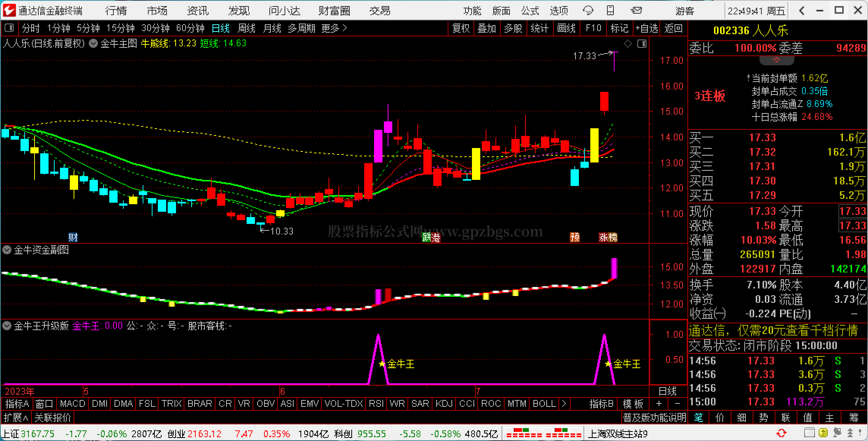Select the 筹 tab below the tick list
Image resolution: width=868 pixels, height=441 pixels.
point(854,418)
